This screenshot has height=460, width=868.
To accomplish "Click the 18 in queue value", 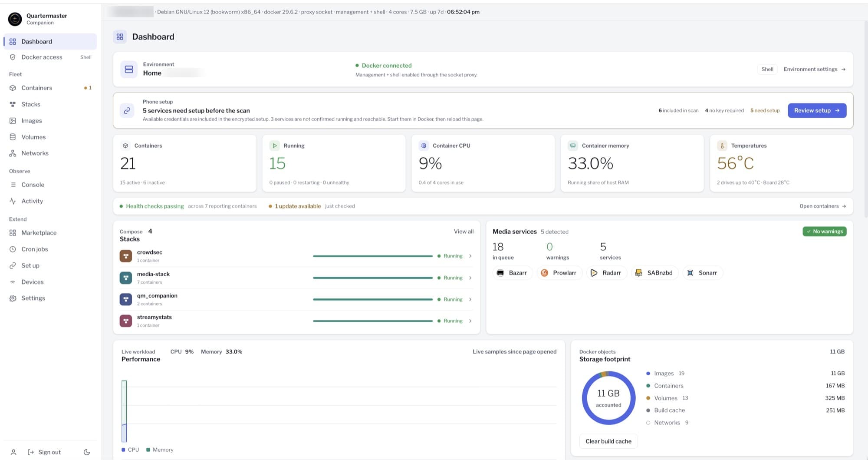I will pyautogui.click(x=498, y=247).
